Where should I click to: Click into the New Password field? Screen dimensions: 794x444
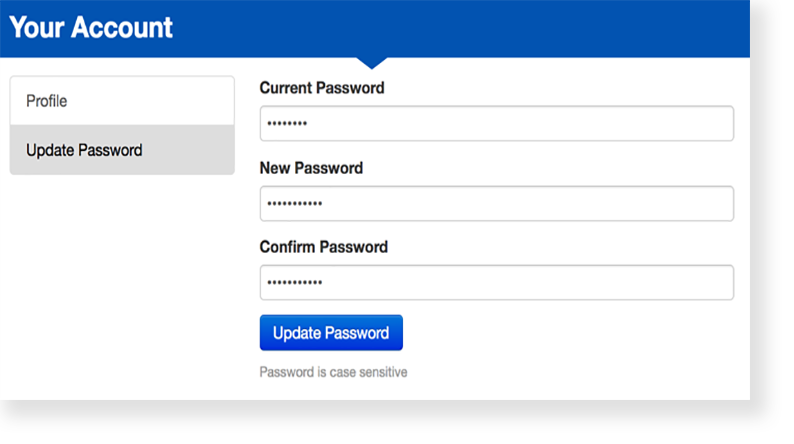[x=496, y=204]
